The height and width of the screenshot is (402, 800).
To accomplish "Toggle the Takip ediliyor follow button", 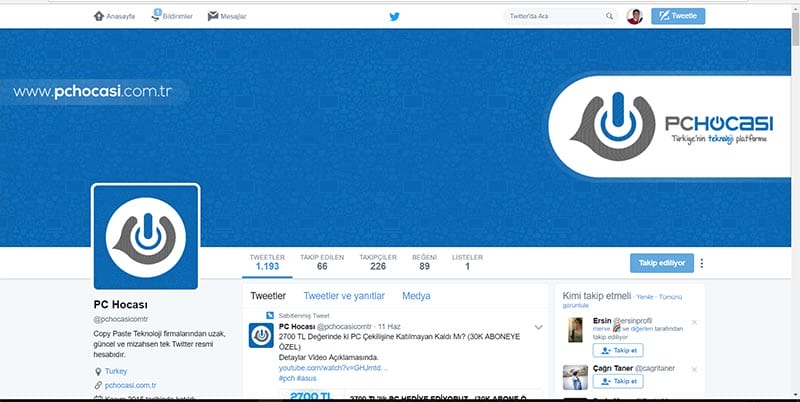I will pyautogui.click(x=661, y=263).
